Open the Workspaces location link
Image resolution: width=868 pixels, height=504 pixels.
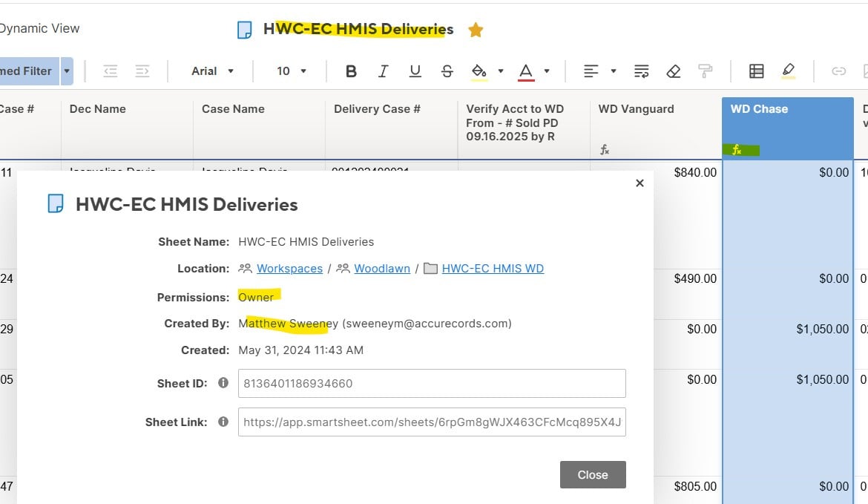tap(289, 269)
